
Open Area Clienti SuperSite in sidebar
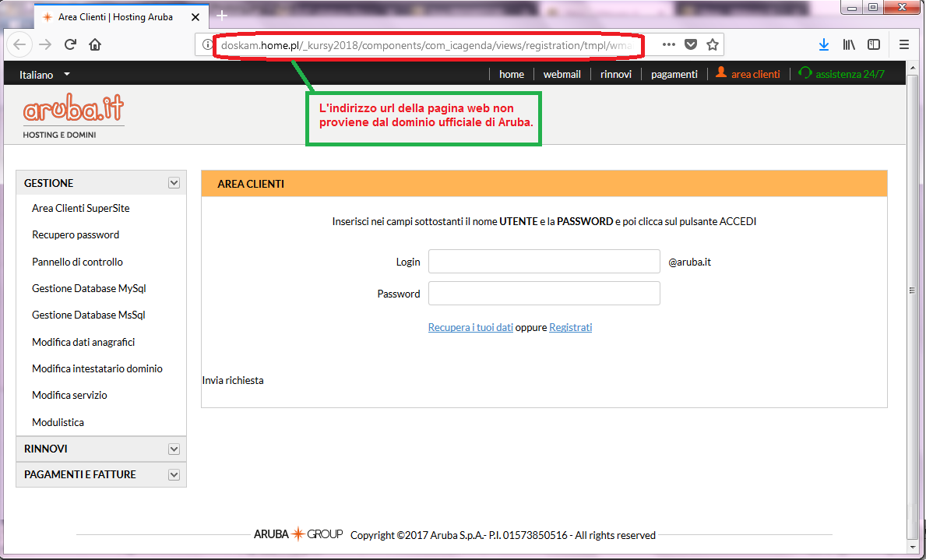pos(81,208)
